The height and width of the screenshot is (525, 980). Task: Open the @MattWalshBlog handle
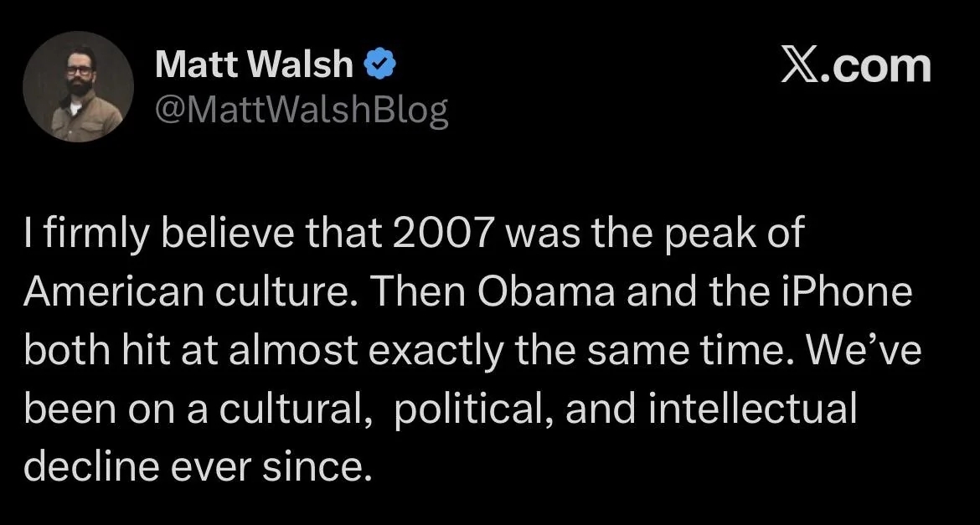pos(302,111)
